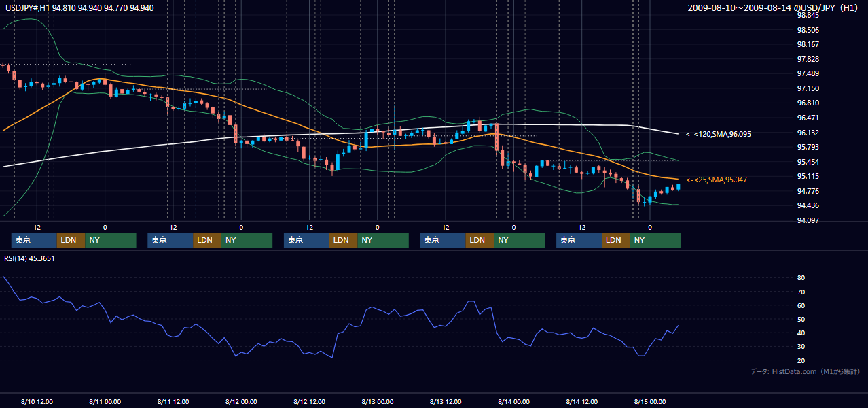
Task: Click price axis label 94.776
Action: point(808,191)
